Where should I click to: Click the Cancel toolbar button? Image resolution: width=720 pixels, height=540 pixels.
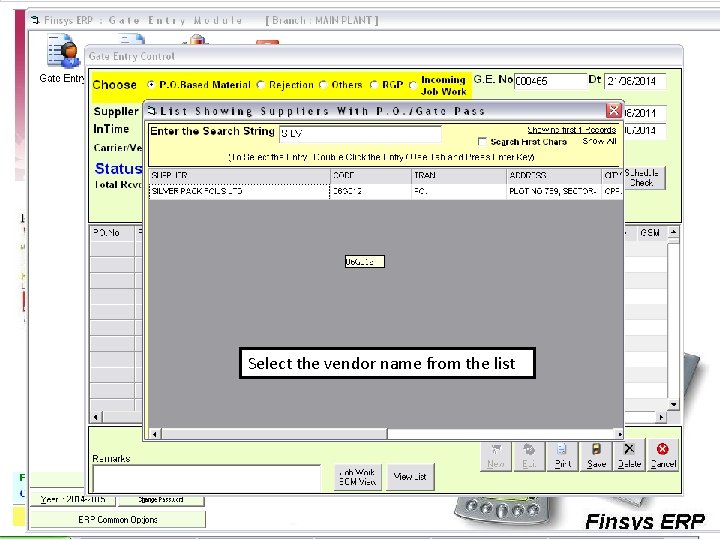pos(663,456)
